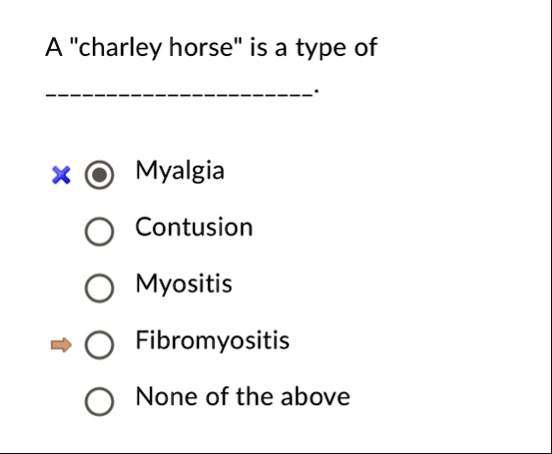The height and width of the screenshot is (454, 552).
Task: Click the Myositis answer label
Action: (x=184, y=284)
